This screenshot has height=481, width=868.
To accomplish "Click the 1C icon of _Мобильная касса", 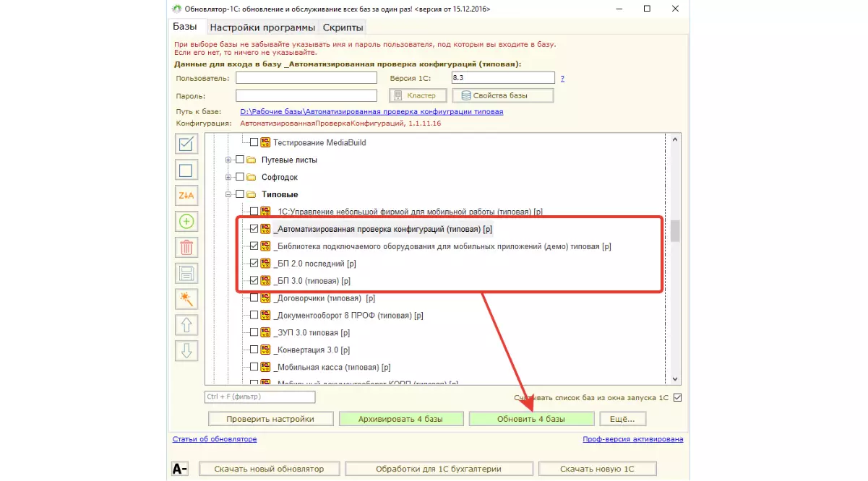I will 265,368.
